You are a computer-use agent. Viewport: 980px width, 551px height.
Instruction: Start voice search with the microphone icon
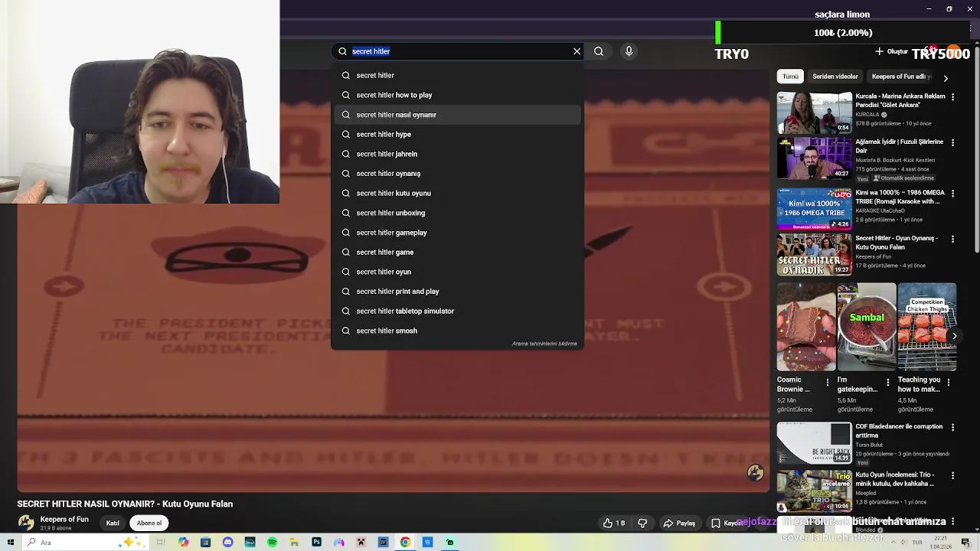pyautogui.click(x=629, y=51)
